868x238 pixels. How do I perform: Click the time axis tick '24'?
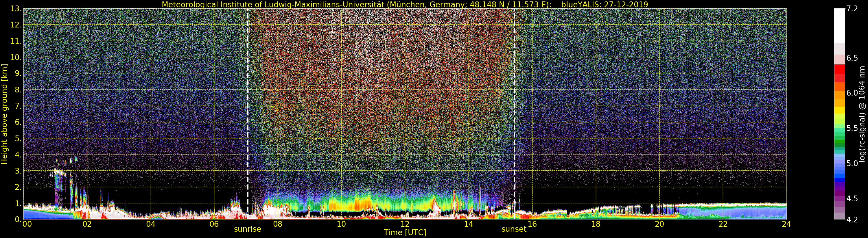[786, 224]
